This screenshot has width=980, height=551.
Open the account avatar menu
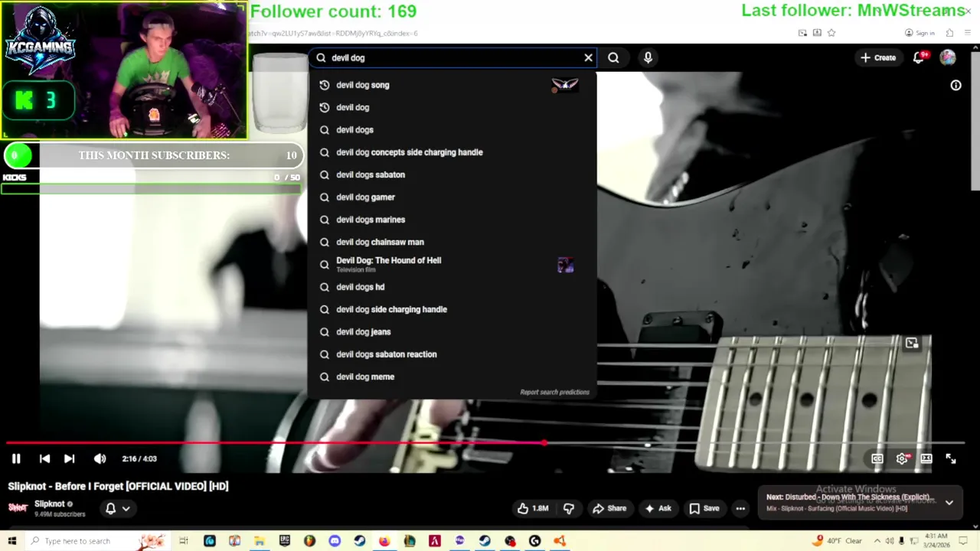948,57
